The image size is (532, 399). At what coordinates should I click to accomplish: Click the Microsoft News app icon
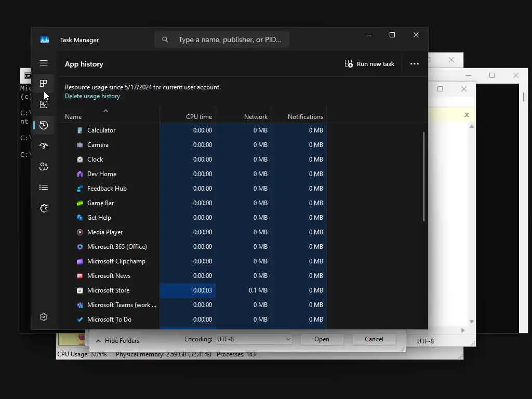79,276
